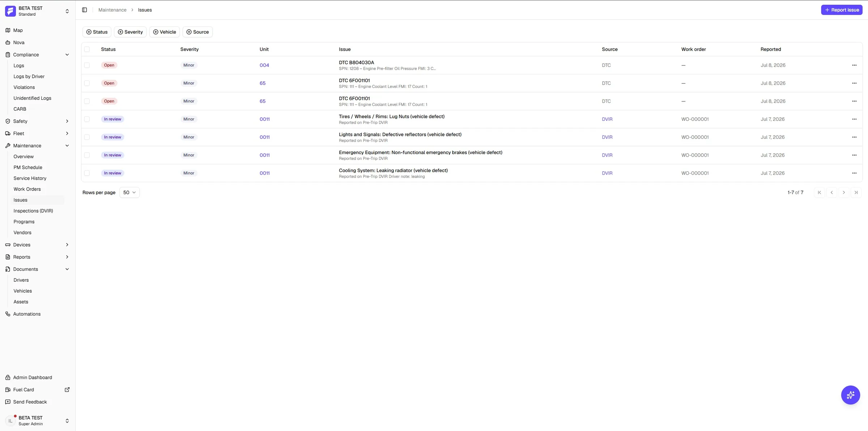The height and width of the screenshot is (431, 868).
Task: Open unit 004 link
Action: pyautogui.click(x=264, y=65)
